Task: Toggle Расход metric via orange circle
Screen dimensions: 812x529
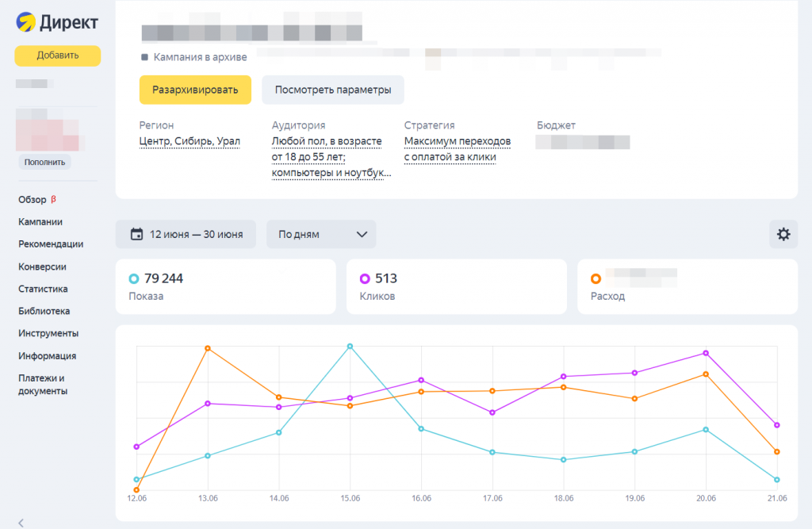Action: [x=596, y=278]
